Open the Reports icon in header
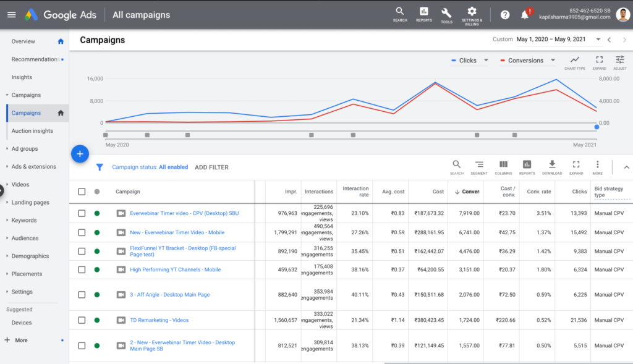The height and width of the screenshot is (364, 633). (x=423, y=15)
